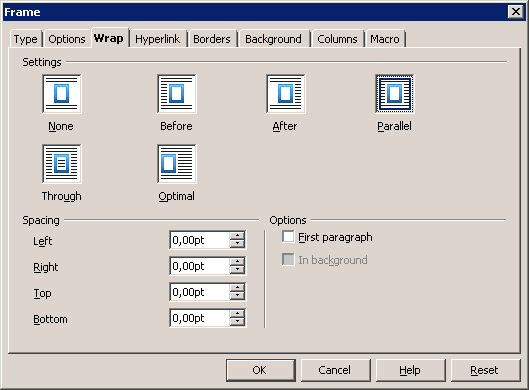This screenshot has height=390, width=529.
Task: Decrease Right spacing with down arrow
Action: (238, 270)
